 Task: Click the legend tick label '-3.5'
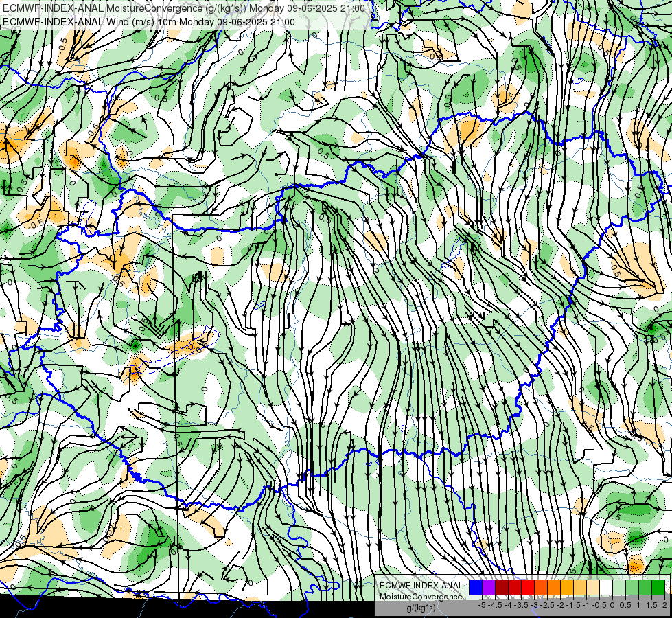pyautogui.click(x=521, y=605)
